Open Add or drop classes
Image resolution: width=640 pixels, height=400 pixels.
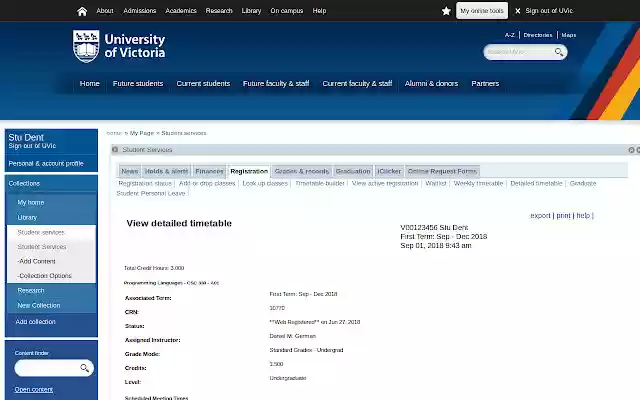coord(207,184)
